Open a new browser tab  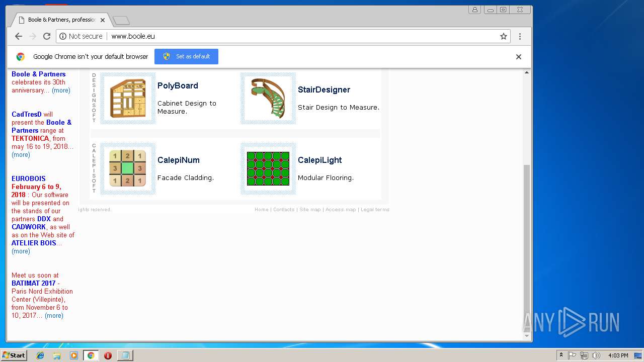[121, 20]
